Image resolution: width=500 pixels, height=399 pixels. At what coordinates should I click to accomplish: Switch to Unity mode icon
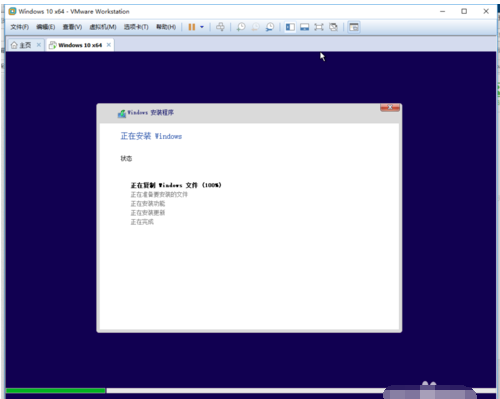333,27
